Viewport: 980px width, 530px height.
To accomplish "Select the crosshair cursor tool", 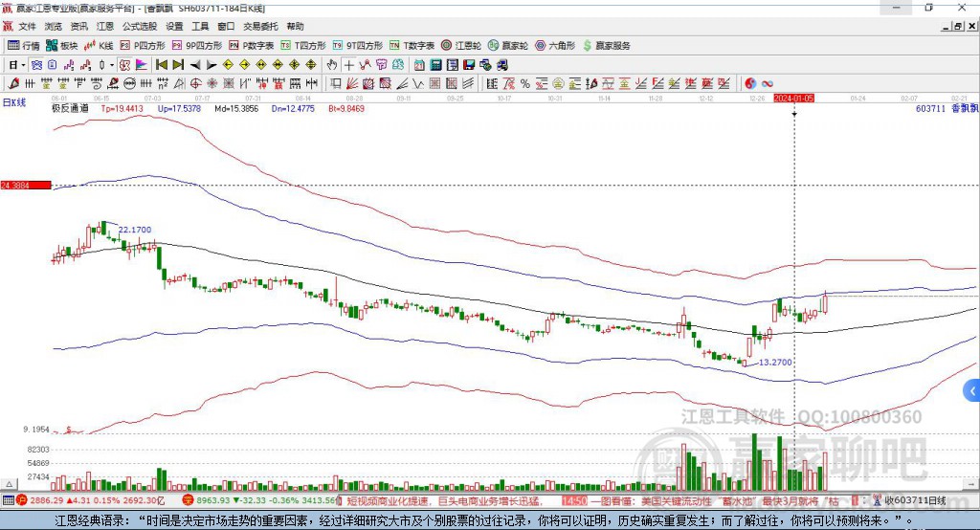I will [x=348, y=65].
